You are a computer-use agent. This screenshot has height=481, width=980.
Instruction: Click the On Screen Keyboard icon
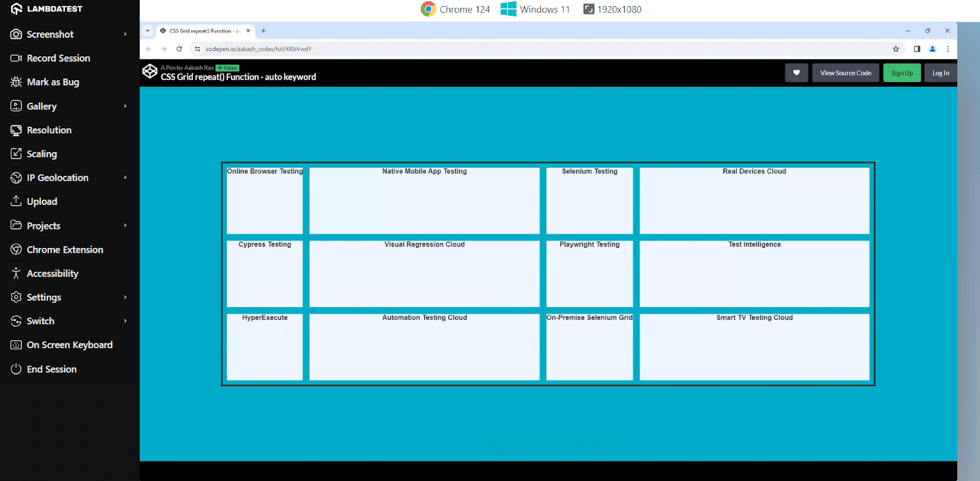tap(16, 345)
